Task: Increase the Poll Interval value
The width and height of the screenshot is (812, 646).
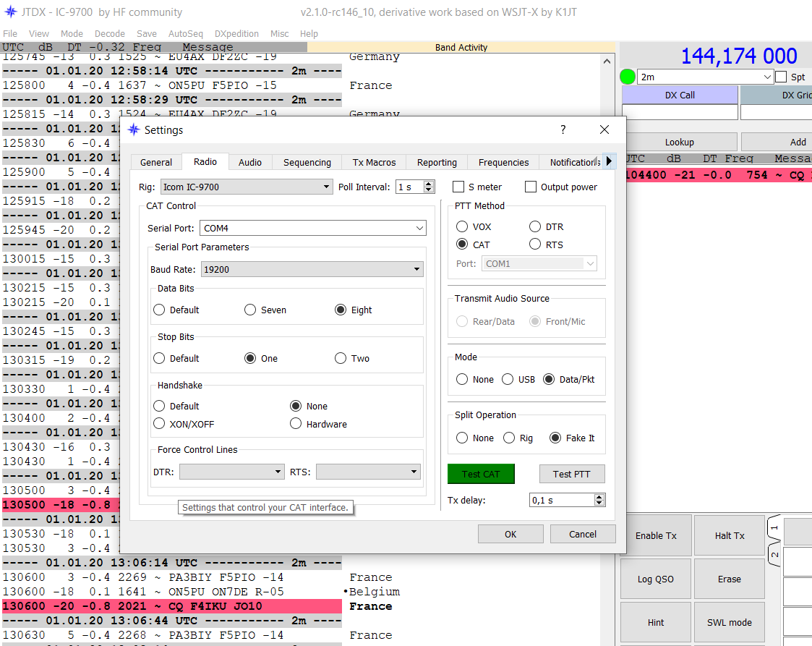Action: click(429, 184)
